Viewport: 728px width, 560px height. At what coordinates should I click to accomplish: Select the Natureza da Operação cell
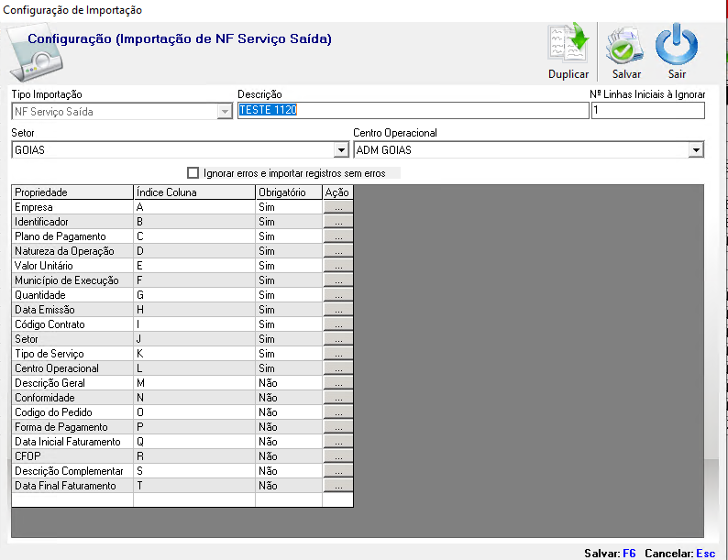point(72,251)
